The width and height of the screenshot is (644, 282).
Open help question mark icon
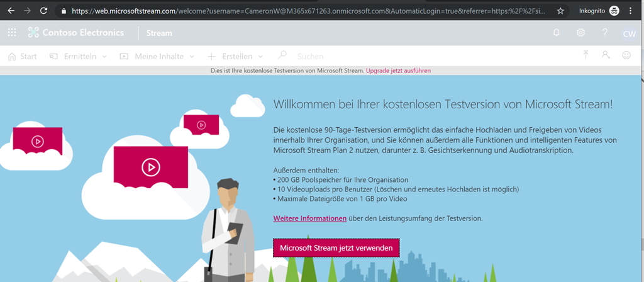click(604, 33)
